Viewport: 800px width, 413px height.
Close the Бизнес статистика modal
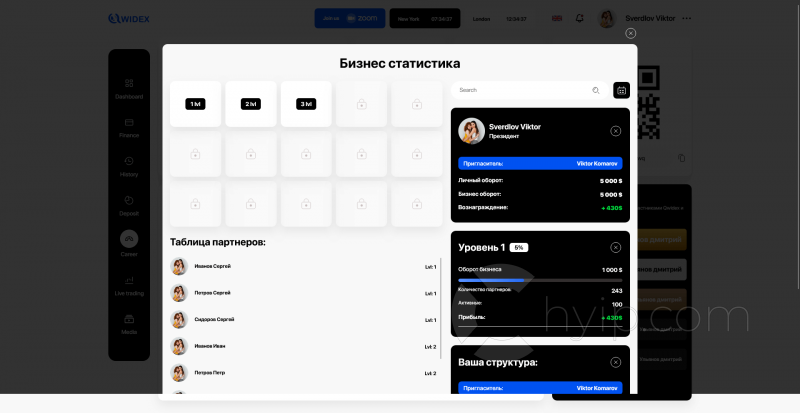pyautogui.click(x=631, y=33)
